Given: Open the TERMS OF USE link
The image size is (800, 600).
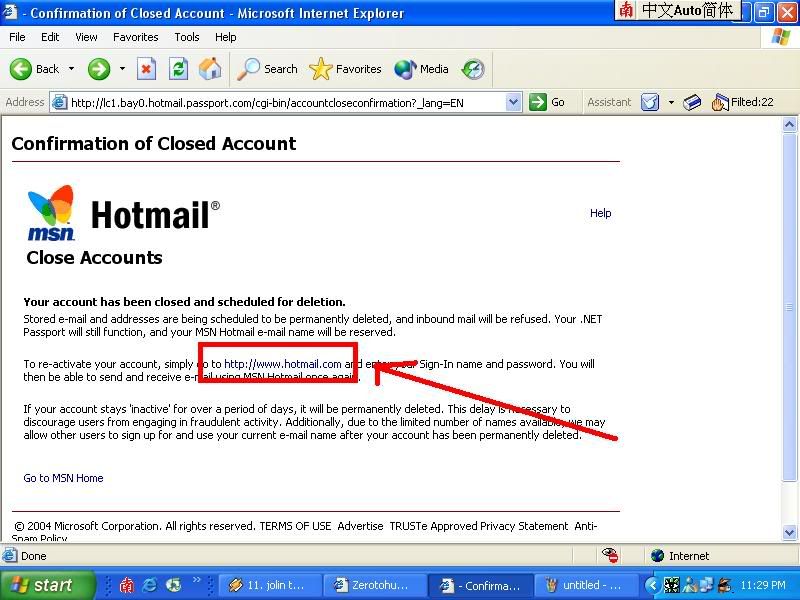Looking at the screenshot, I should click(x=295, y=526).
